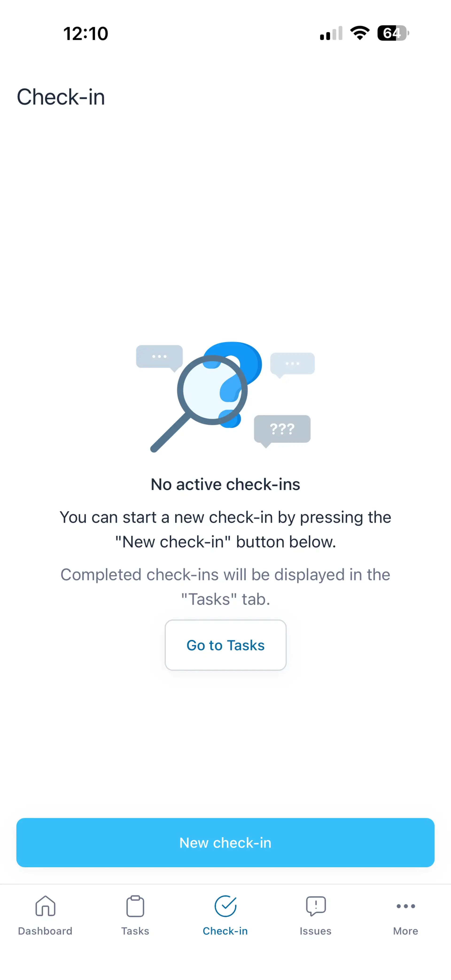Viewport: 451px width, 980px height.
Task: Tap the Go to Tasks button
Action: click(x=225, y=645)
